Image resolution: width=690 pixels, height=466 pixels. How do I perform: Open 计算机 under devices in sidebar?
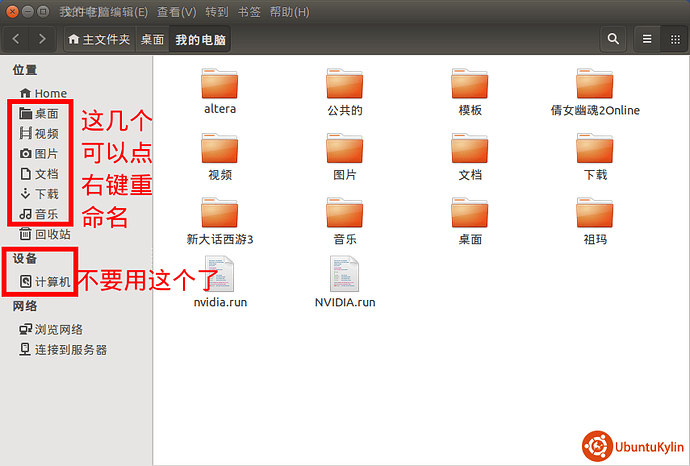point(44,282)
